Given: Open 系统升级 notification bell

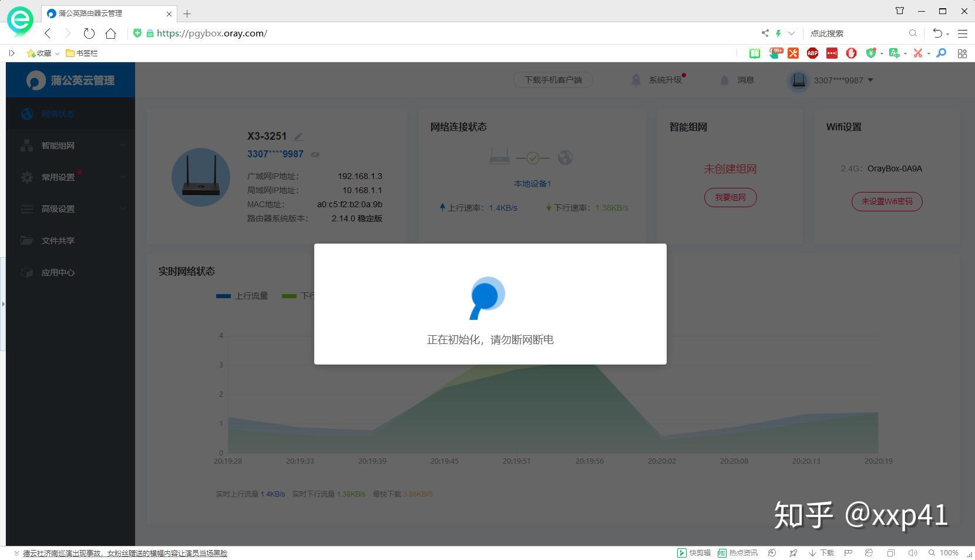Looking at the screenshot, I should [x=658, y=80].
